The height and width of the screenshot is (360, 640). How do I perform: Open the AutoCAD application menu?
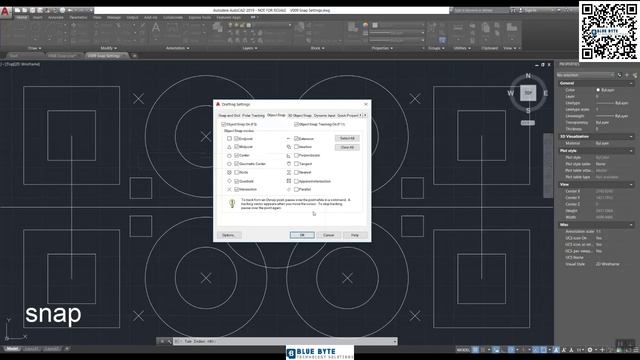coord(5,11)
